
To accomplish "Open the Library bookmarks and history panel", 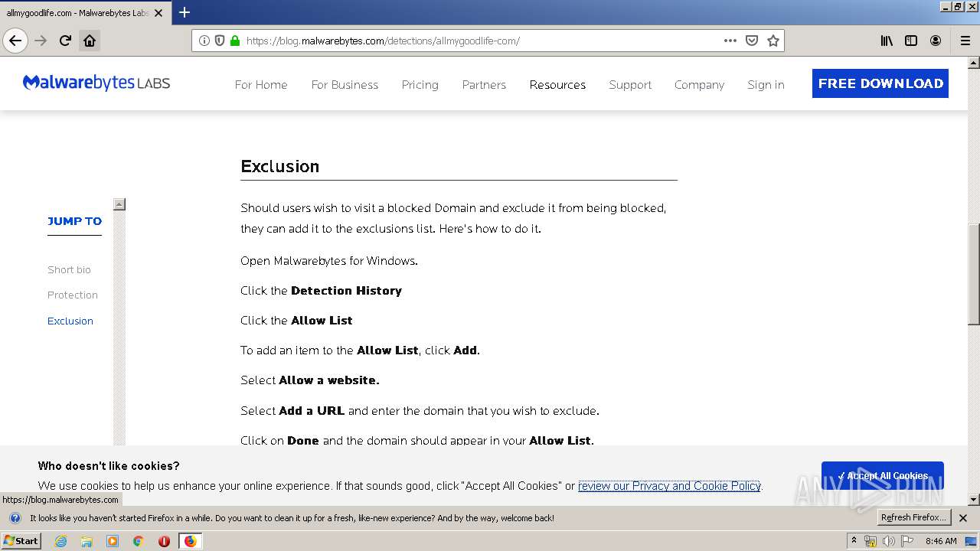I will (887, 41).
